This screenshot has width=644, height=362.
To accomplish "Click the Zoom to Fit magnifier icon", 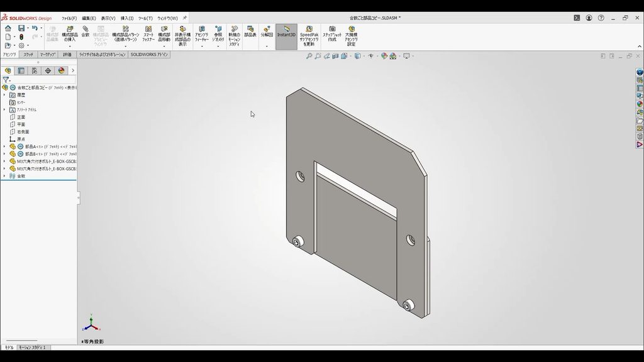I will [x=309, y=56].
